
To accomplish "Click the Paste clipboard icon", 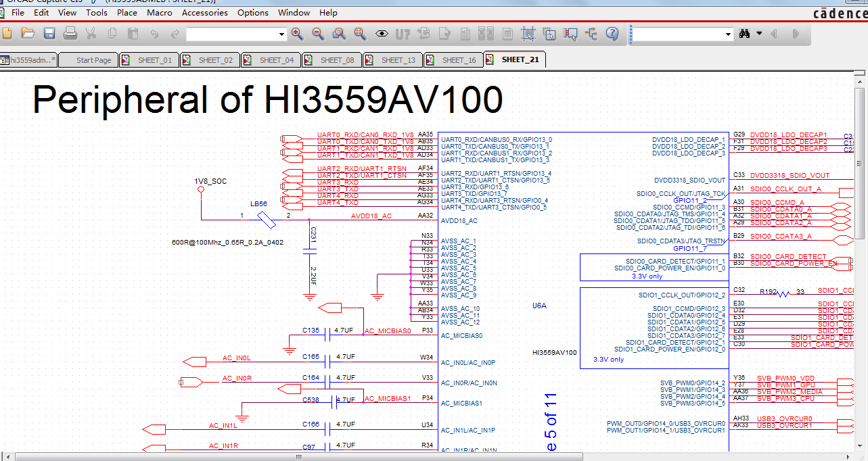I will (x=133, y=33).
